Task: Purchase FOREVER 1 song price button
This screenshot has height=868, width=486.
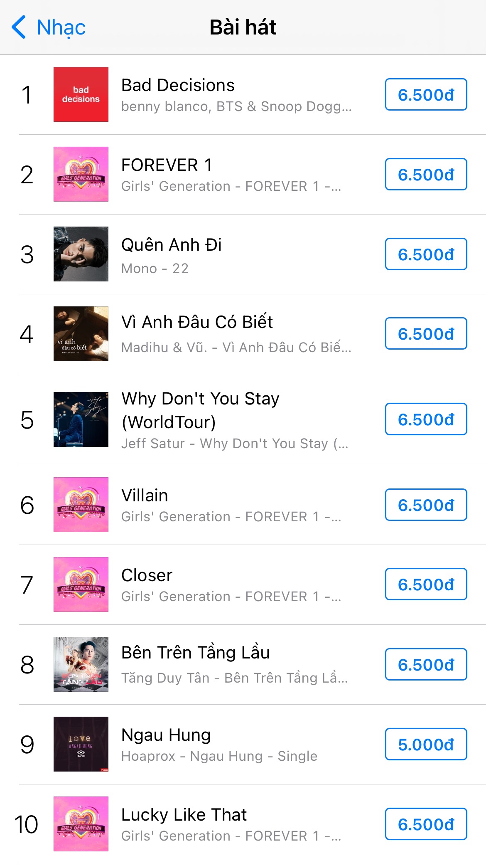Action: [x=426, y=175]
